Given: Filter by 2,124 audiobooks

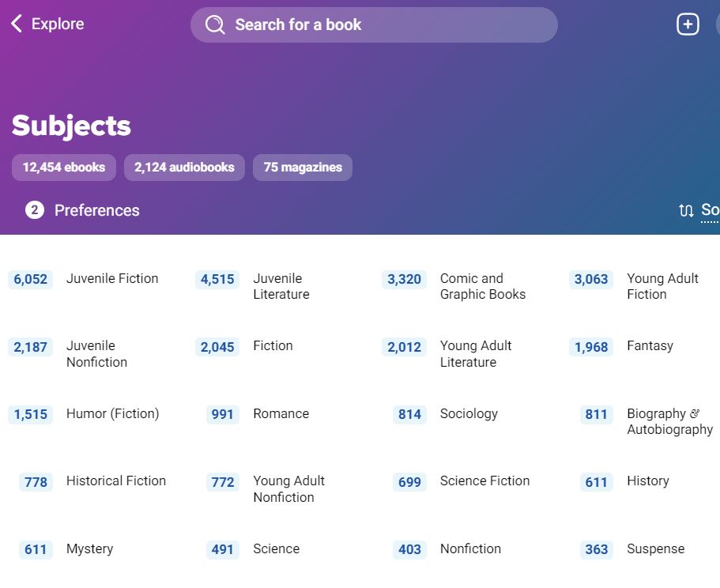Looking at the screenshot, I should [x=184, y=168].
